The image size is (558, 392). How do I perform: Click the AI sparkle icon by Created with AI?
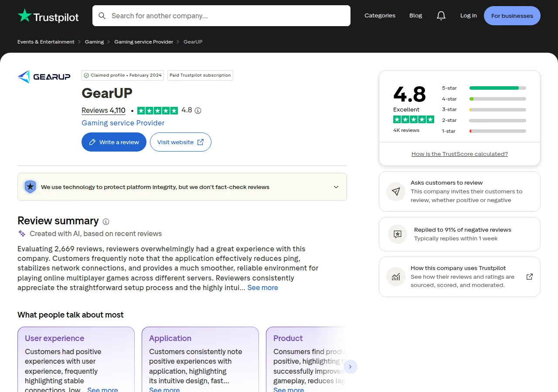pyautogui.click(x=22, y=233)
